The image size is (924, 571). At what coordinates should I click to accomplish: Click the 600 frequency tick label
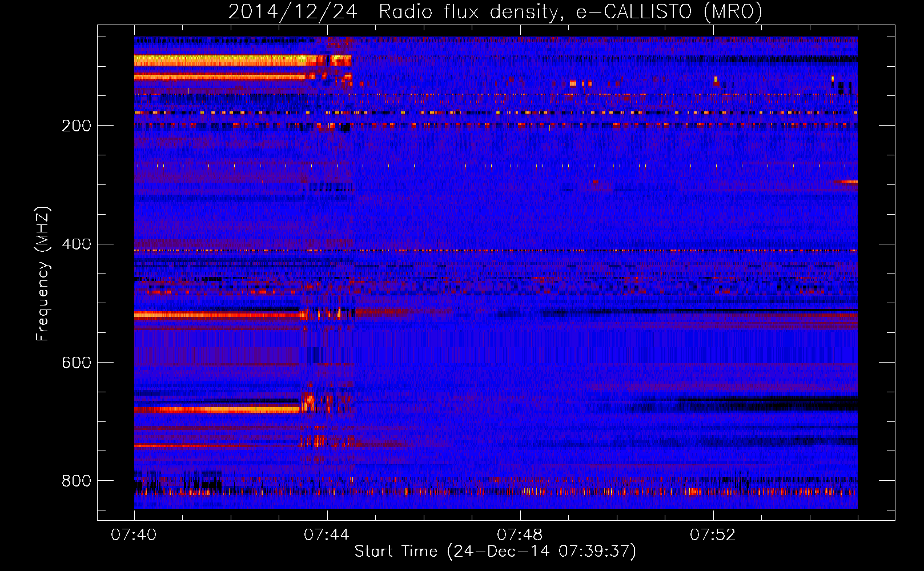pyautogui.click(x=77, y=363)
